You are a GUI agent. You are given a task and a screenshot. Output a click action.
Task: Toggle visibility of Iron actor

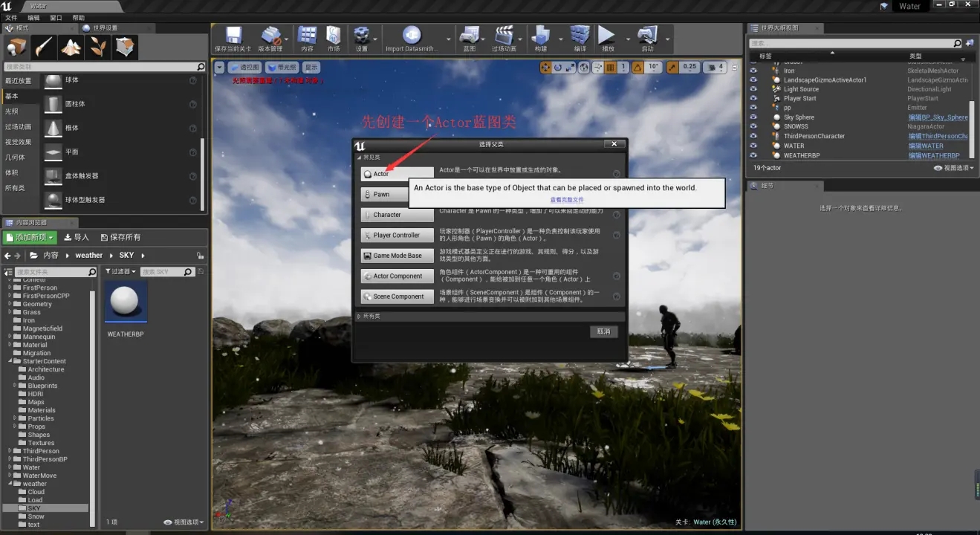[x=753, y=71]
